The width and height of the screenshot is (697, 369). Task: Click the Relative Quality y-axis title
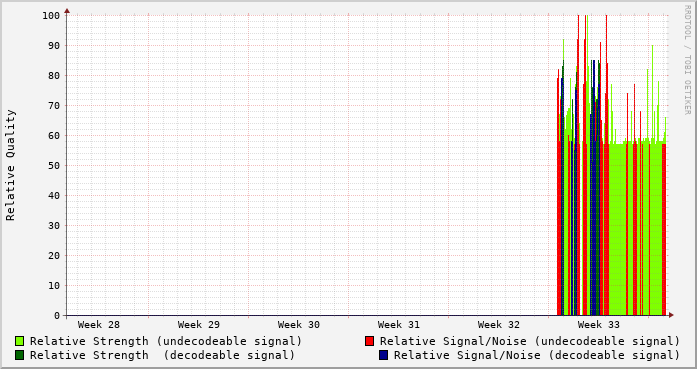click(10, 165)
